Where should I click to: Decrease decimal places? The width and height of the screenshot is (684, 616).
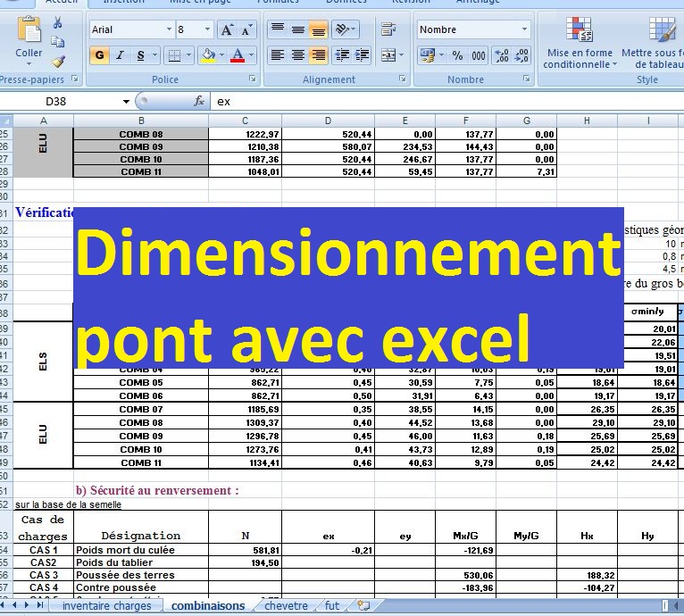point(521,55)
